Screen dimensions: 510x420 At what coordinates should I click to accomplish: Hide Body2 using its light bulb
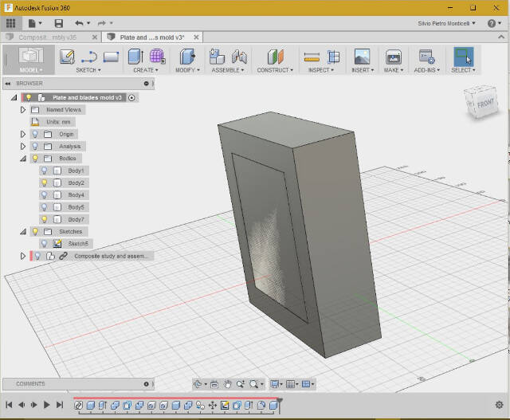click(44, 183)
